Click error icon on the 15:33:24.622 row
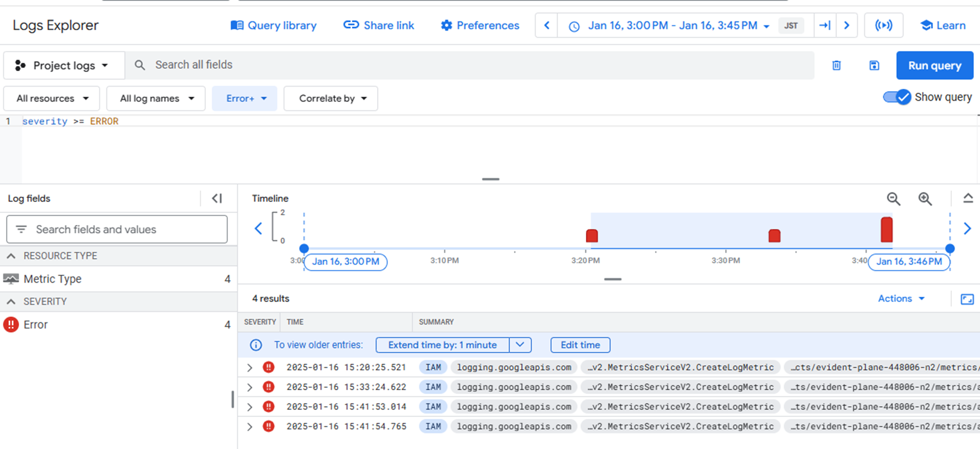Viewport: 980px width, 449px height. coord(269,387)
